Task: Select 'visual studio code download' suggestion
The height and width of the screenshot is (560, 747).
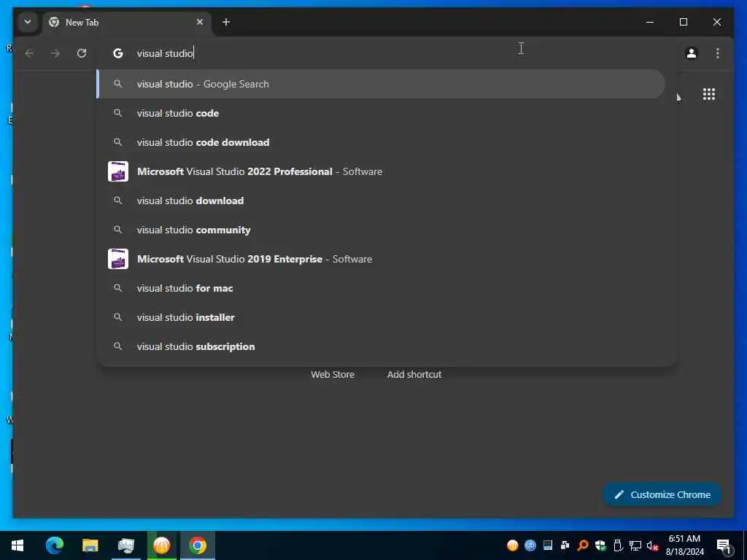Action: click(381, 142)
